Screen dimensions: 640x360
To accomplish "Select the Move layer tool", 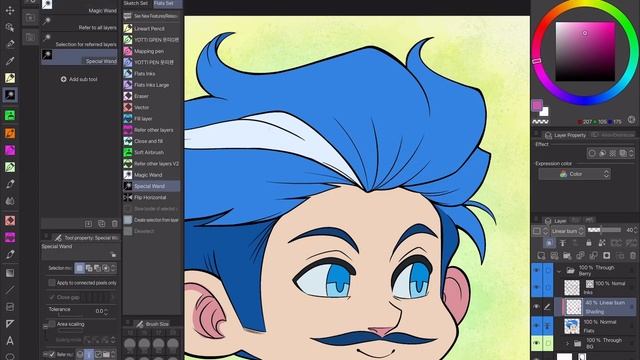I will [x=10, y=10].
